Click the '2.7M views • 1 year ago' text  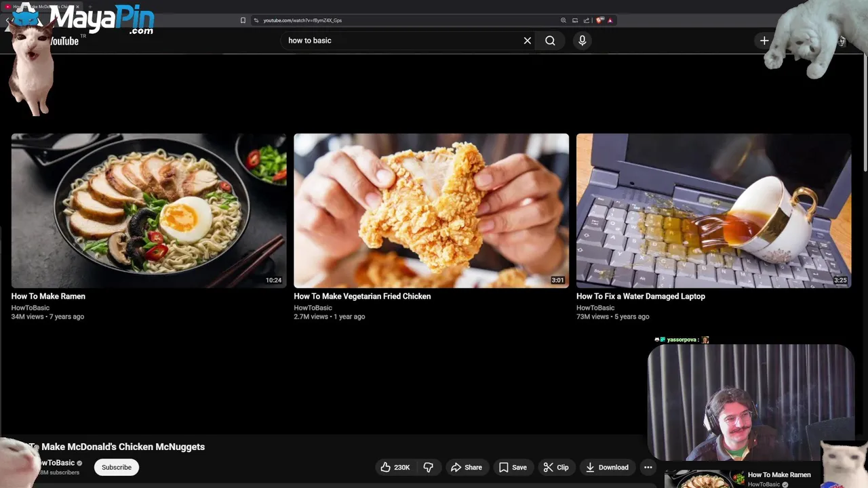click(x=331, y=317)
